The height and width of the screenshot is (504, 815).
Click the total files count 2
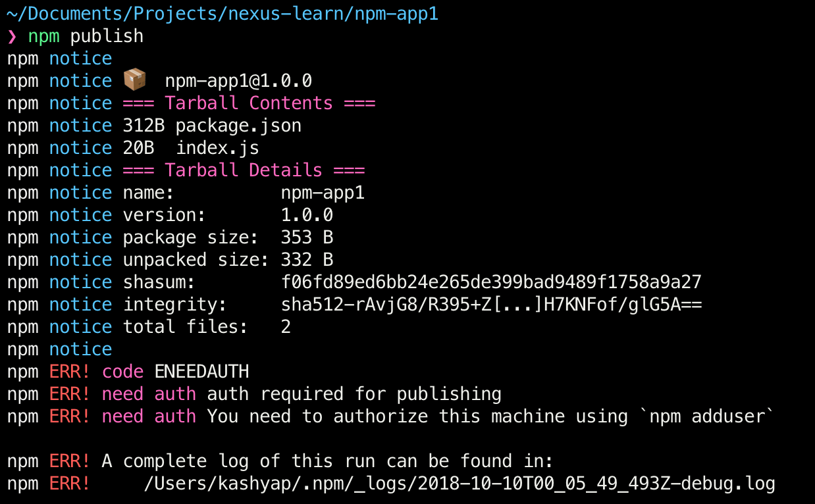coord(286,327)
